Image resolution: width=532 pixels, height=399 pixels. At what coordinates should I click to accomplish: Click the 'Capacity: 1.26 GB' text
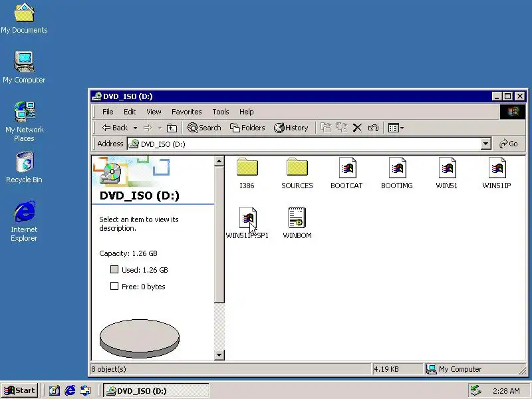tap(128, 253)
